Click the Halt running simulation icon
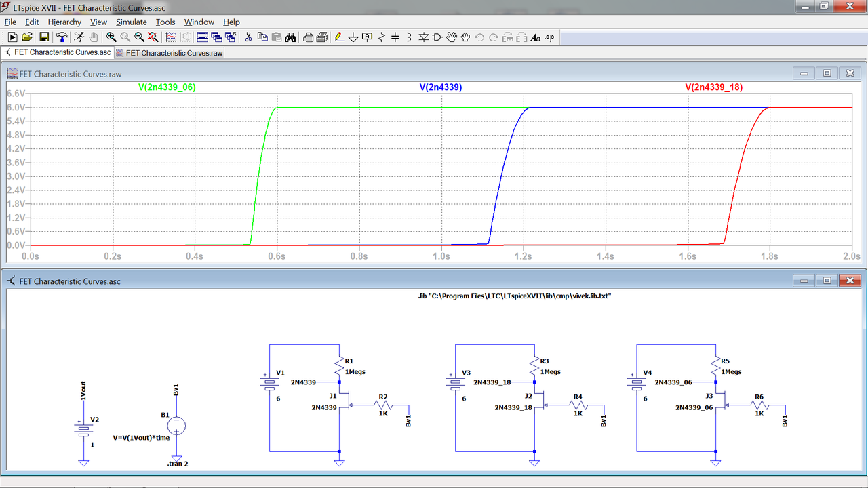868x488 pixels. (95, 37)
